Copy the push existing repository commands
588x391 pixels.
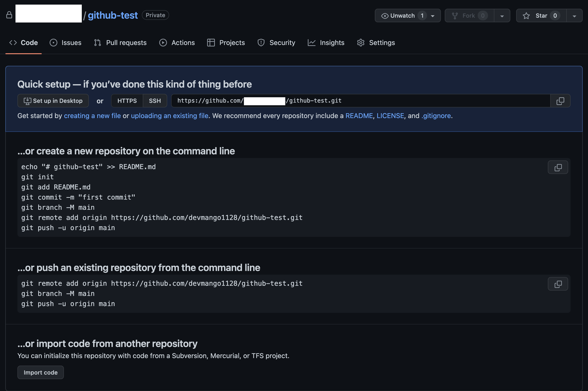(558, 284)
